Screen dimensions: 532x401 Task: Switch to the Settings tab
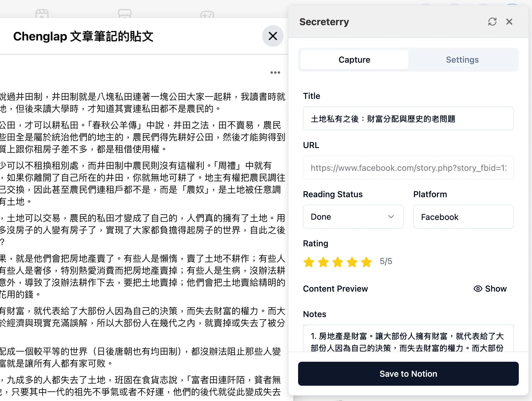tap(462, 59)
